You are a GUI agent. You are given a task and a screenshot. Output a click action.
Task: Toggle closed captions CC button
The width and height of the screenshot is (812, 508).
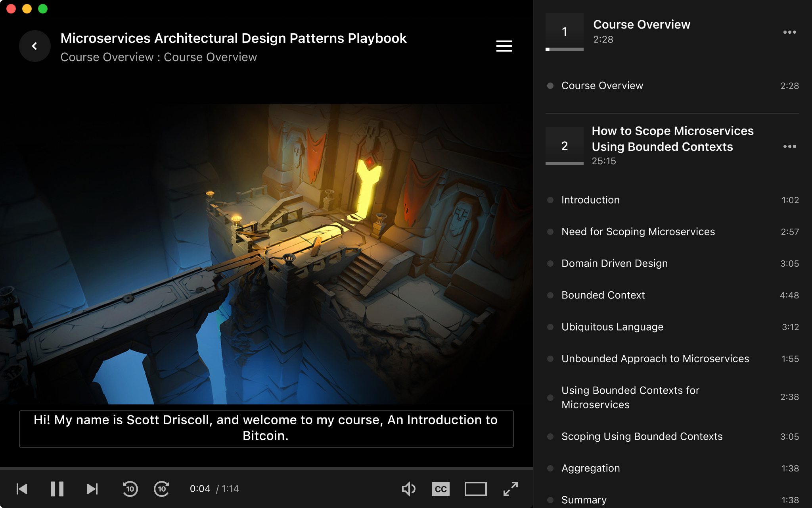(441, 489)
